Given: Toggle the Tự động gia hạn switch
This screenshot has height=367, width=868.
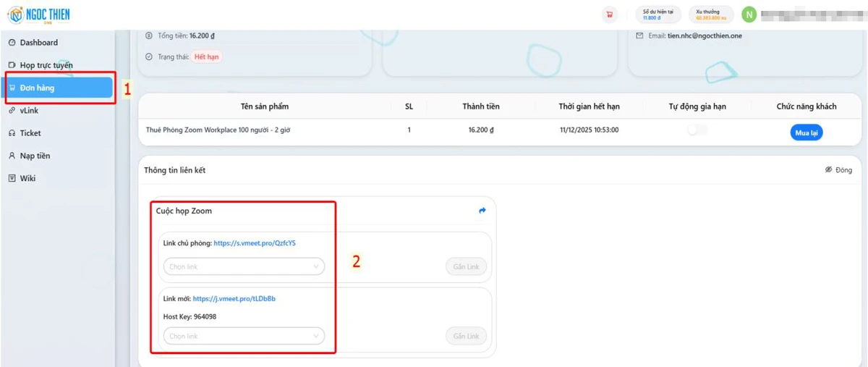Looking at the screenshot, I should (697, 130).
